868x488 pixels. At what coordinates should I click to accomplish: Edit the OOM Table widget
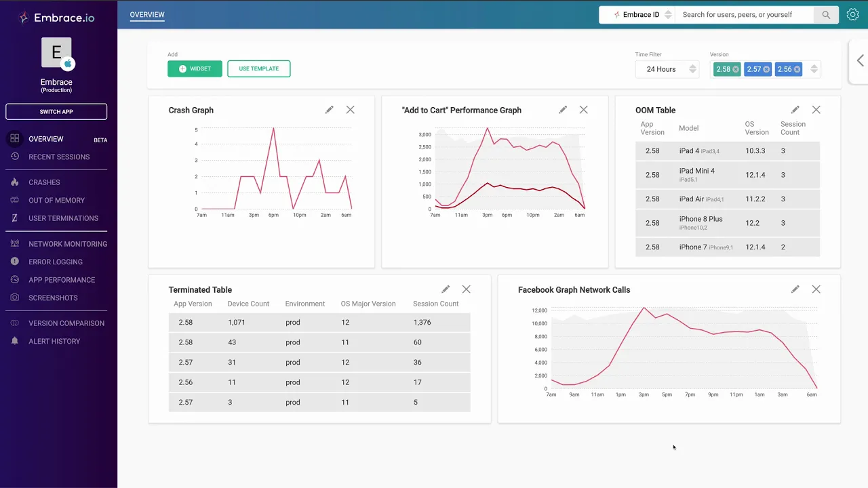point(795,110)
